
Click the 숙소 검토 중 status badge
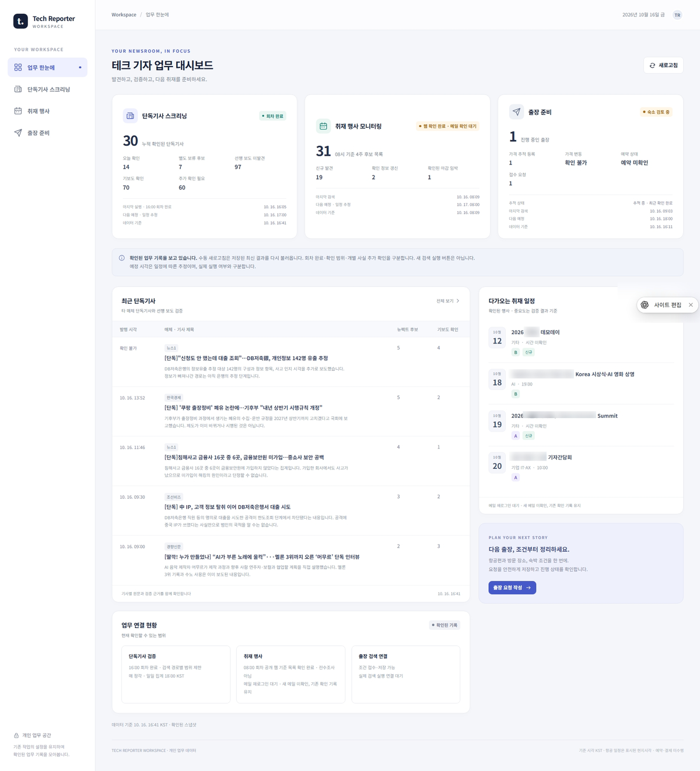pos(656,112)
